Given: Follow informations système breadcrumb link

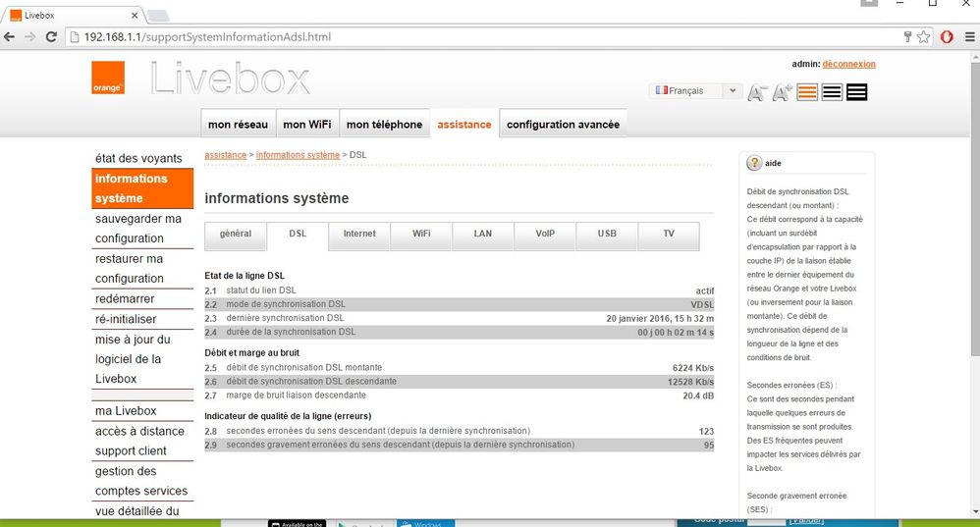Looking at the screenshot, I should [x=298, y=155].
